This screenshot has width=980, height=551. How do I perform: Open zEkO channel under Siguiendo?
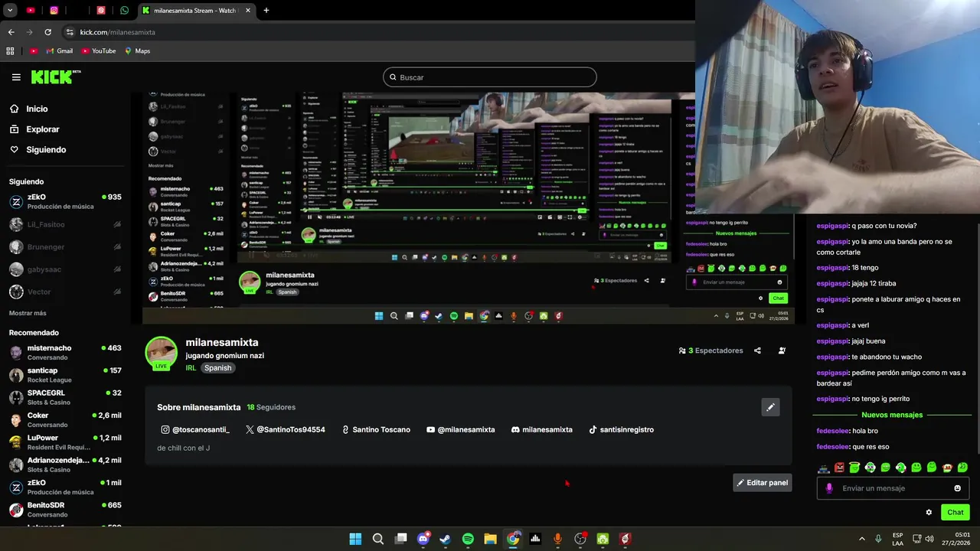click(65, 202)
